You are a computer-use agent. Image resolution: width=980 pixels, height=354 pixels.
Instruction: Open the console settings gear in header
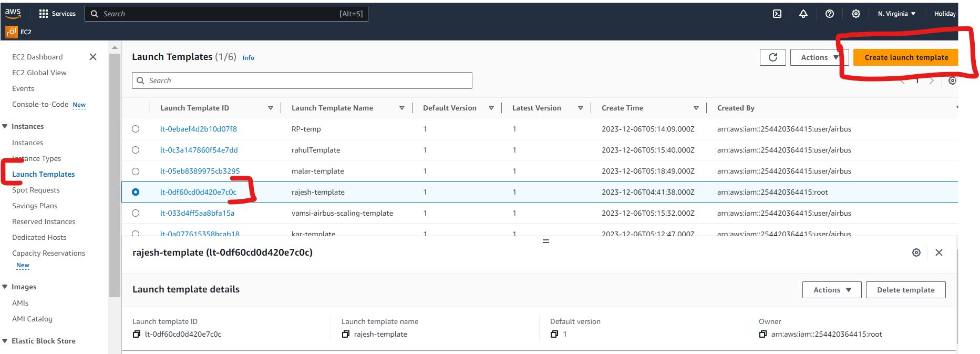click(x=856, y=14)
